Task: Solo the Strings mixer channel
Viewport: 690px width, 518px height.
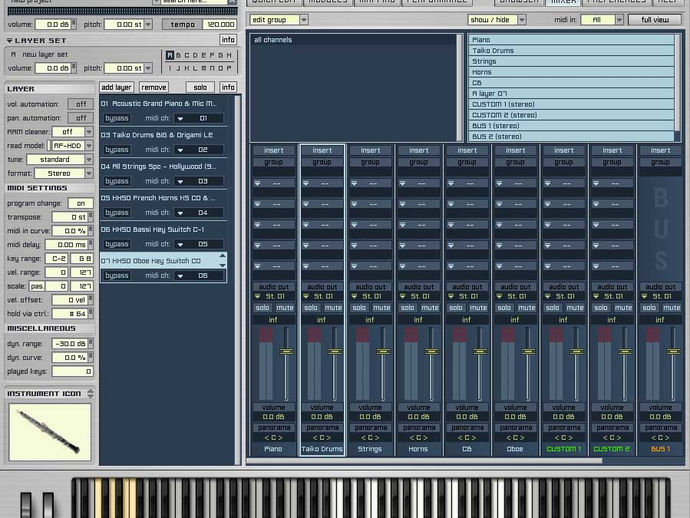Action: [359, 308]
